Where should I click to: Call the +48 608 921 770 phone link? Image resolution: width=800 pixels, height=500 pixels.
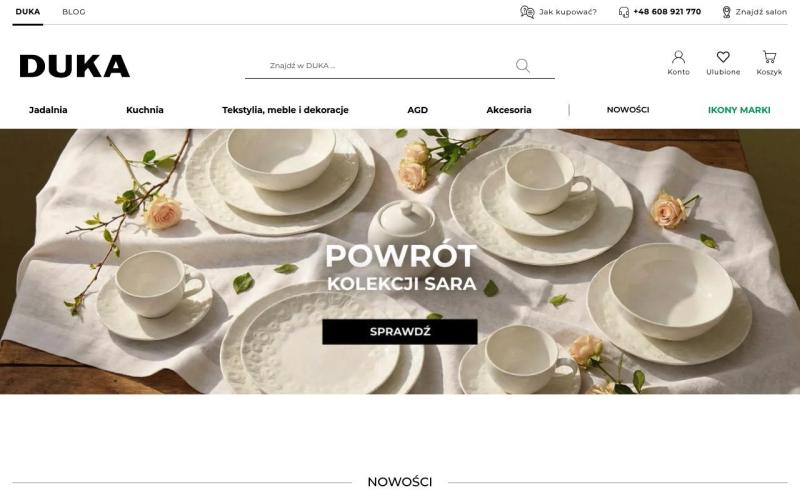(667, 12)
